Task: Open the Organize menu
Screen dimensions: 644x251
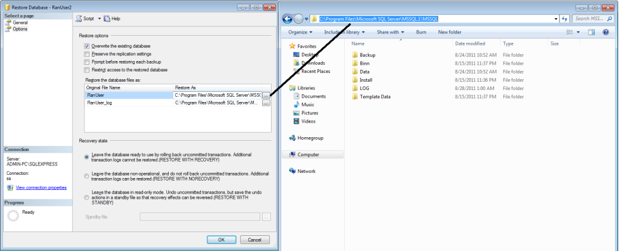Action: (300, 32)
